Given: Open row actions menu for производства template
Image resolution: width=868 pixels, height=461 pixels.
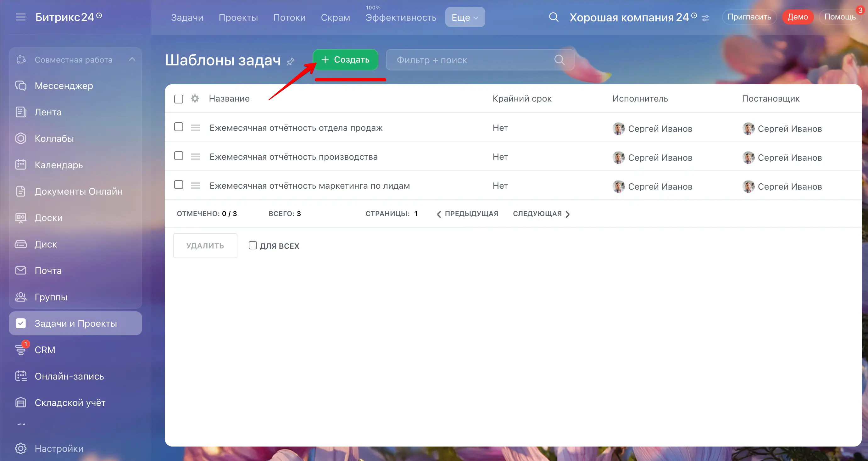Looking at the screenshot, I should pos(195,157).
